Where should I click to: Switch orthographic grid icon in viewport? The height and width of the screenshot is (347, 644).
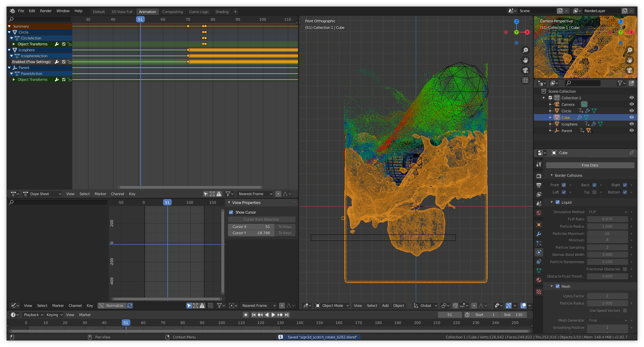[x=525, y=80]
